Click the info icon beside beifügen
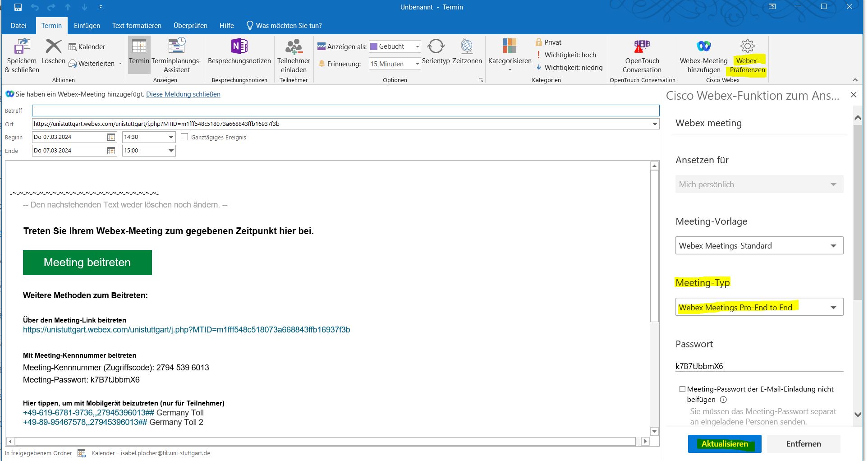 point(723,400)
